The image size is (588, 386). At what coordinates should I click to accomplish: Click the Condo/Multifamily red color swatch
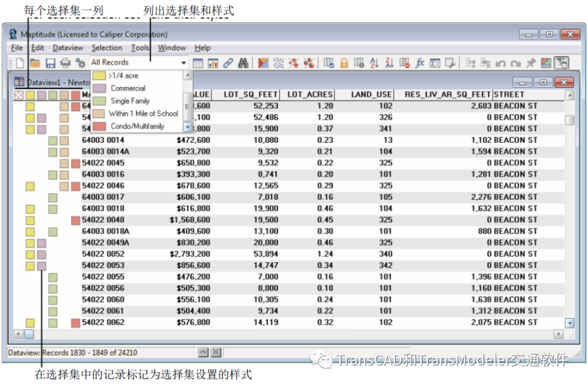(x=100, y=126)
